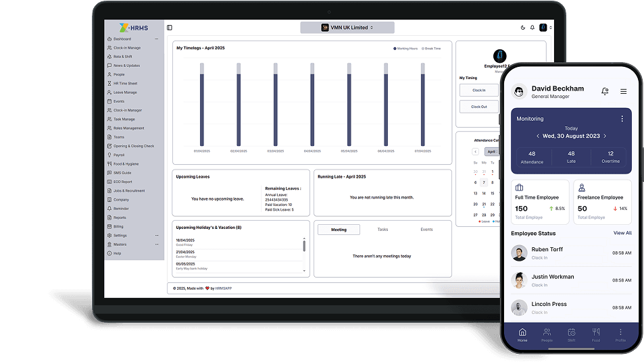Screen dimensions: 644x364
Task: Switch to the Events tab
Action: [x=426, y=230]
